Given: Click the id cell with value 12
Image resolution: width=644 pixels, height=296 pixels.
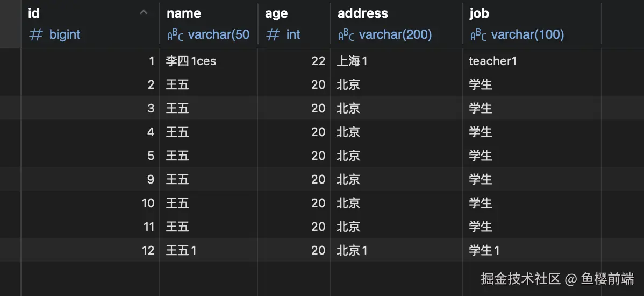Looking at the screenshot, I should click(x=148, y=250).
